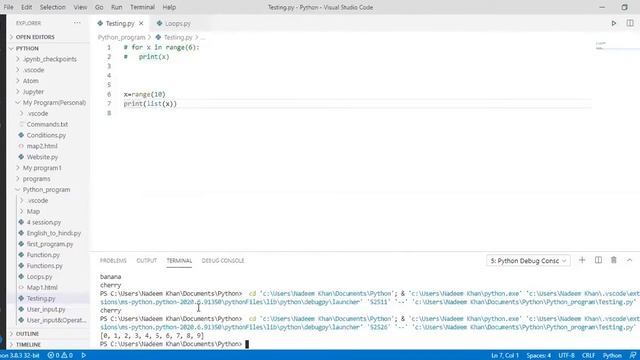Expand the Outline section
This screenshot has width=640, height=360.
click(27, 334)
